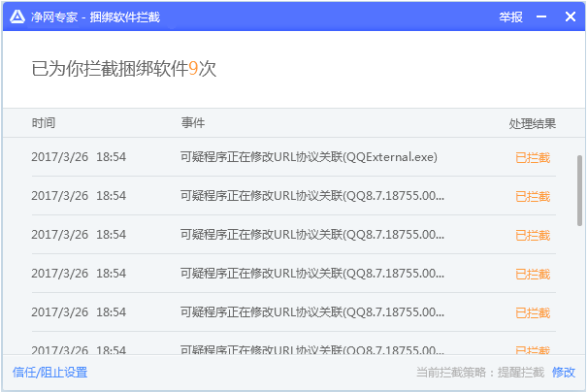588x392 pixels.
Task: Close the 捆绑软件拦截 window
Action: (570, 16)
